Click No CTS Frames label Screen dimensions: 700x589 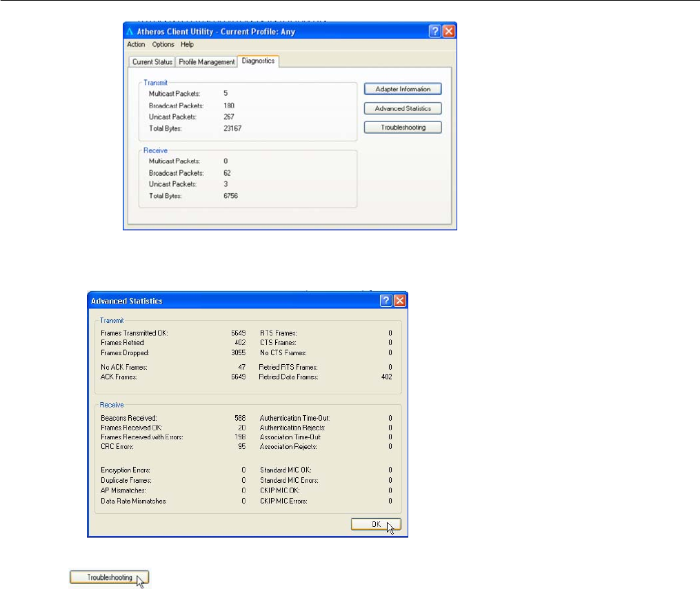[x=283, y=352]
